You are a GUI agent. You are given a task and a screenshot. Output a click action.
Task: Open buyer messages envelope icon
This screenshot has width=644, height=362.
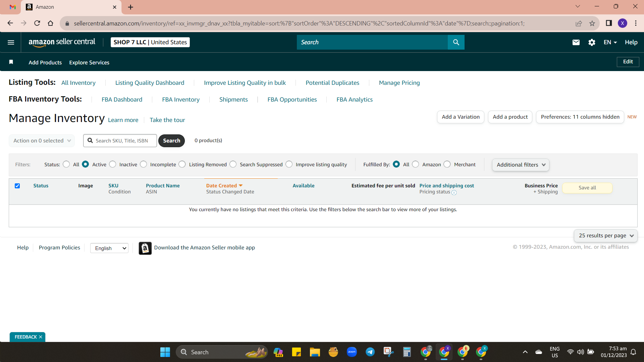[576, 42]
